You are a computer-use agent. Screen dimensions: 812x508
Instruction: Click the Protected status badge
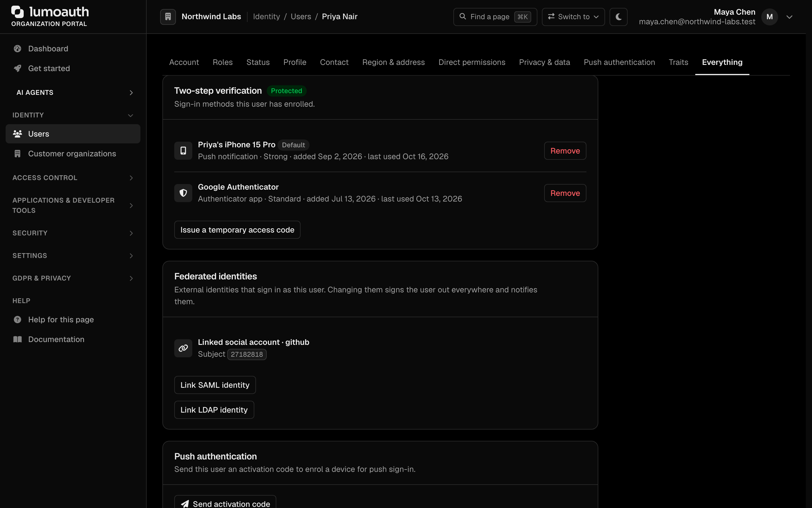[x=286, y=91]
